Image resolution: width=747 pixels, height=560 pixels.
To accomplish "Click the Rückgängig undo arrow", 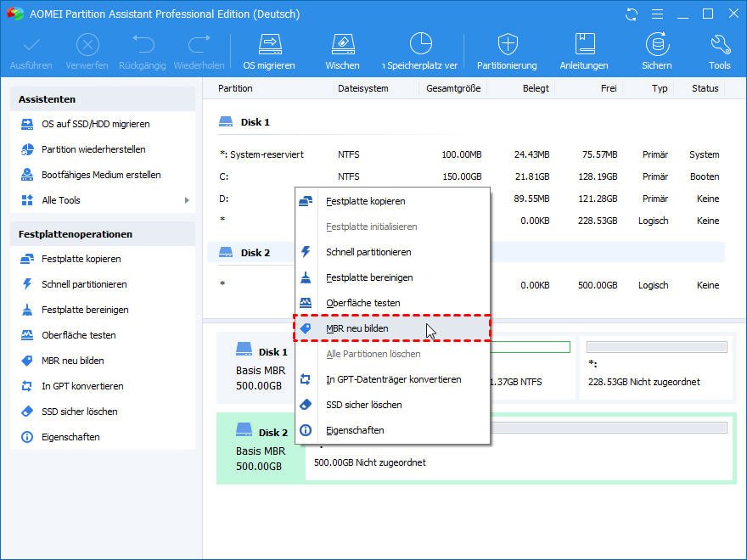I will click(143, 44).
